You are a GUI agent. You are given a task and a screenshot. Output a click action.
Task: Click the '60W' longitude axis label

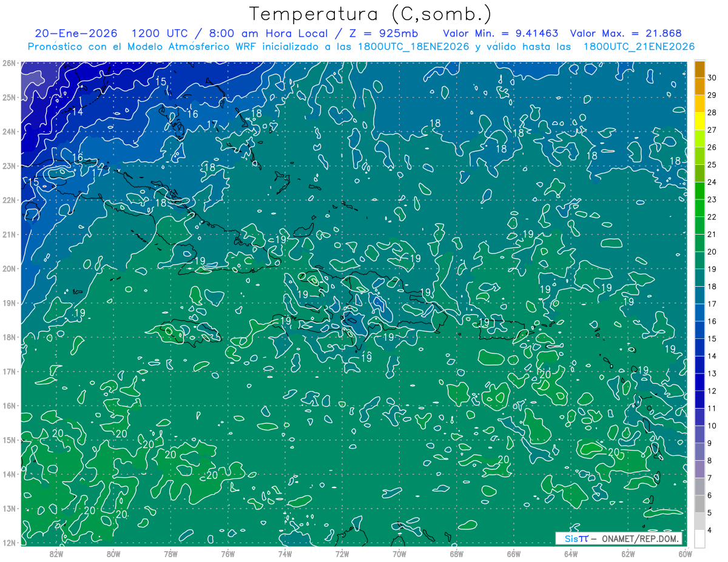pos(685,554)
